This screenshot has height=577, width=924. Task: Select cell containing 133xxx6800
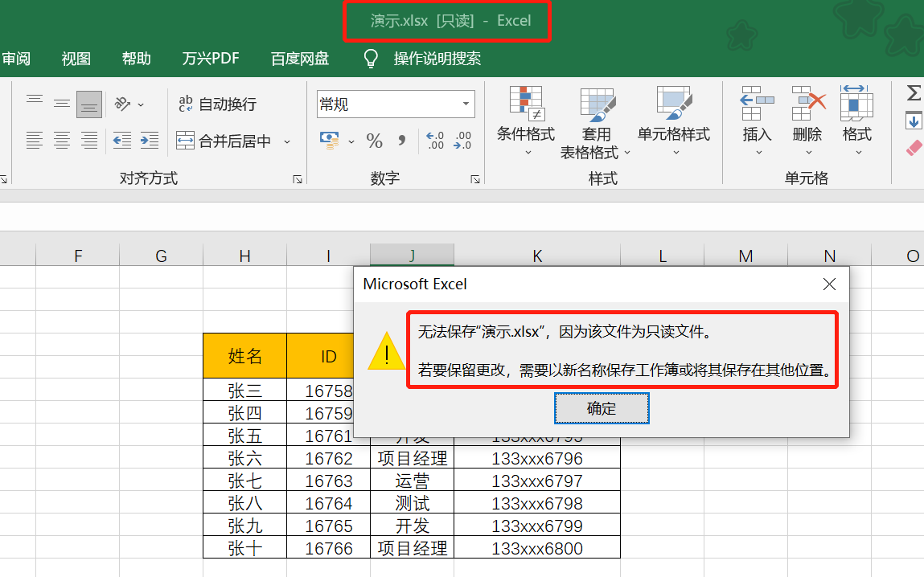pos(537,548)
